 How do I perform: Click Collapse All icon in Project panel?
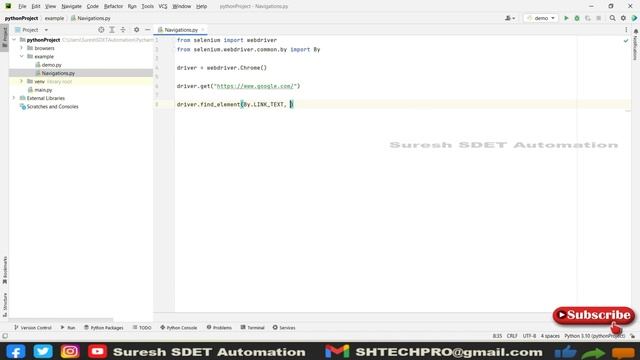coord(123,30)
